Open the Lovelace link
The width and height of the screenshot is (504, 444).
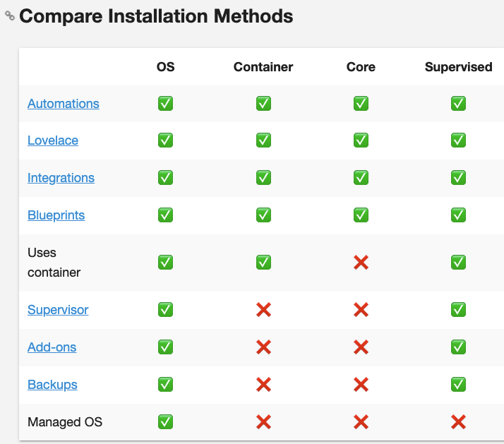tap(53, 140)
